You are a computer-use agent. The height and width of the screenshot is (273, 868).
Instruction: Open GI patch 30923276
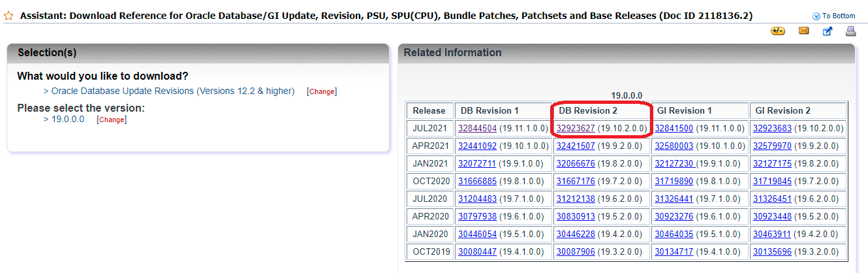coord(674,216)
